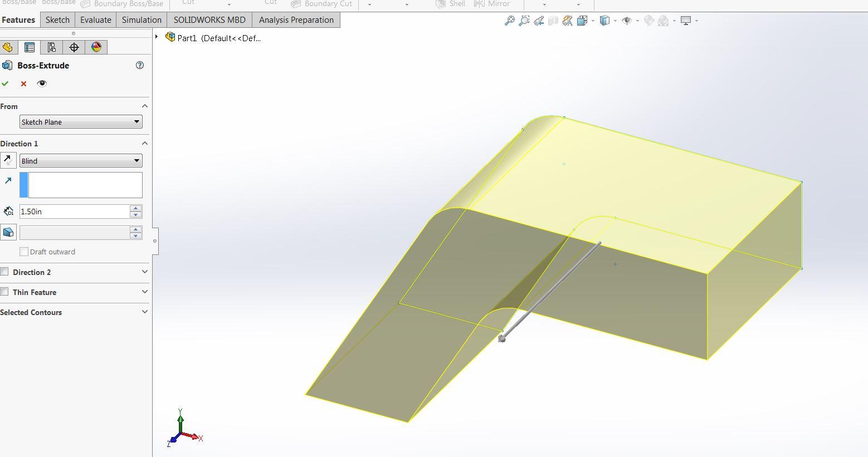The height and width of the screenshot is (457, 868).
Task: Confirm the extrude with the green checkmark
Action: click(6, 83)
